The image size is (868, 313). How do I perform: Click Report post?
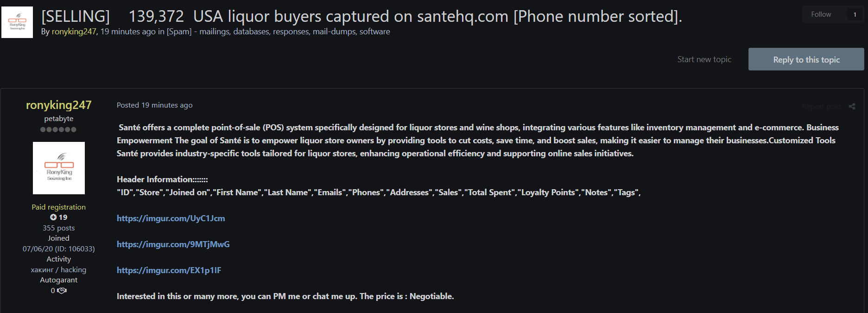tap(821, 107)
